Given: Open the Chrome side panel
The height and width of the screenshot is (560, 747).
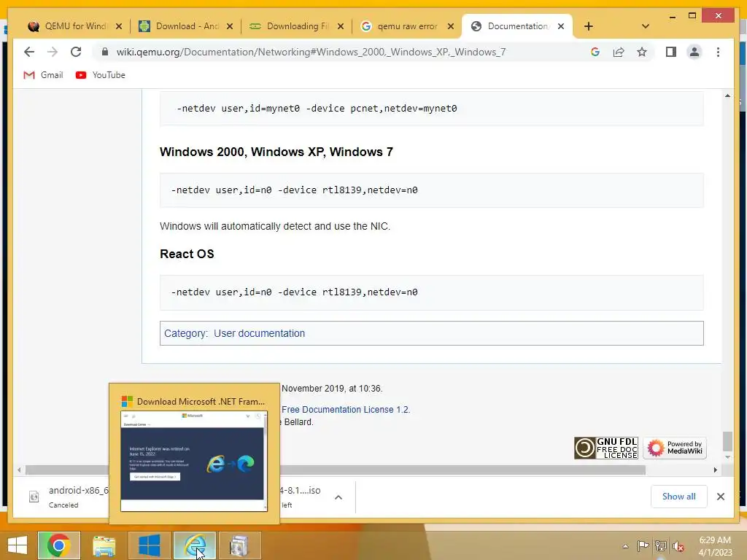Looking at the screenshot, I should pos(671,52).
